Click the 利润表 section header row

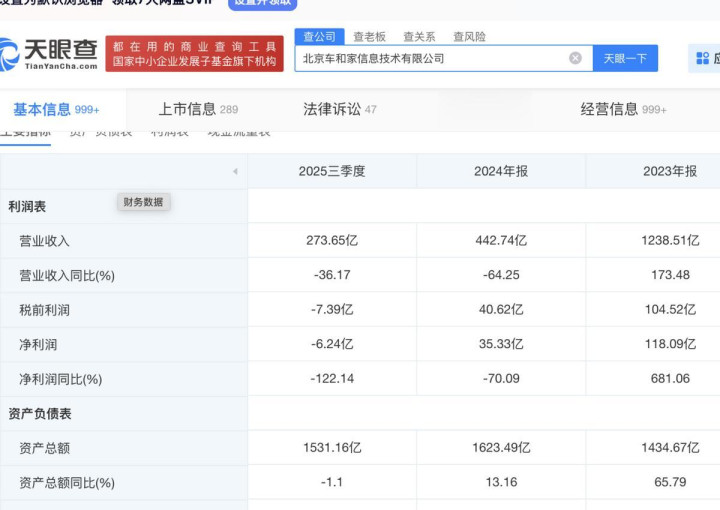[27, 206]
